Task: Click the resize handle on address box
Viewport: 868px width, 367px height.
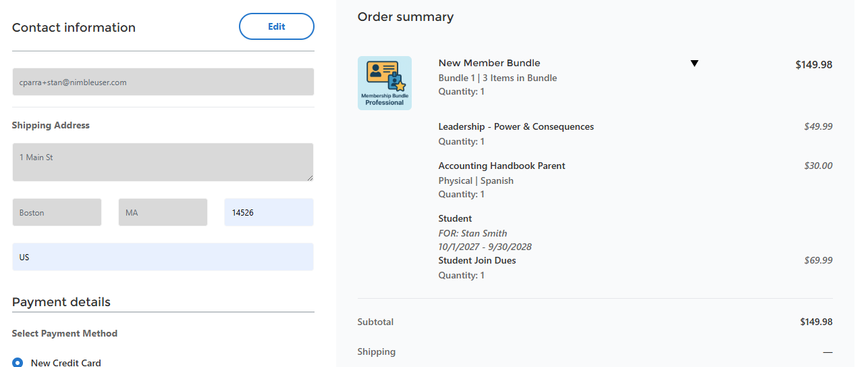Action: (x=310, y=178)
